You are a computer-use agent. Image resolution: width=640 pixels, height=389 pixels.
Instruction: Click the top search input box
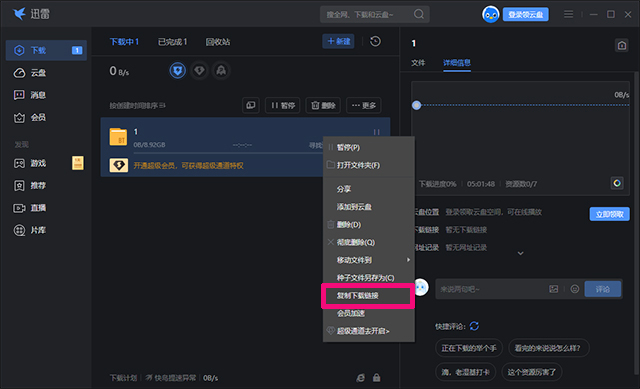366,15
